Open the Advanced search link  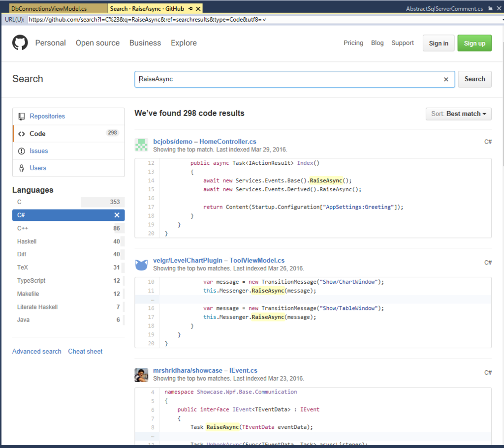[36, 351]
